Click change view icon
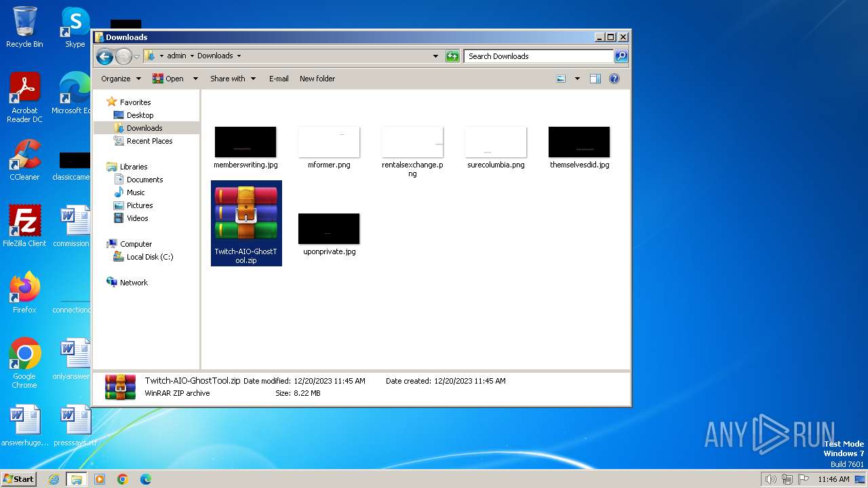868x488 pixels. (x=561, y=79)
